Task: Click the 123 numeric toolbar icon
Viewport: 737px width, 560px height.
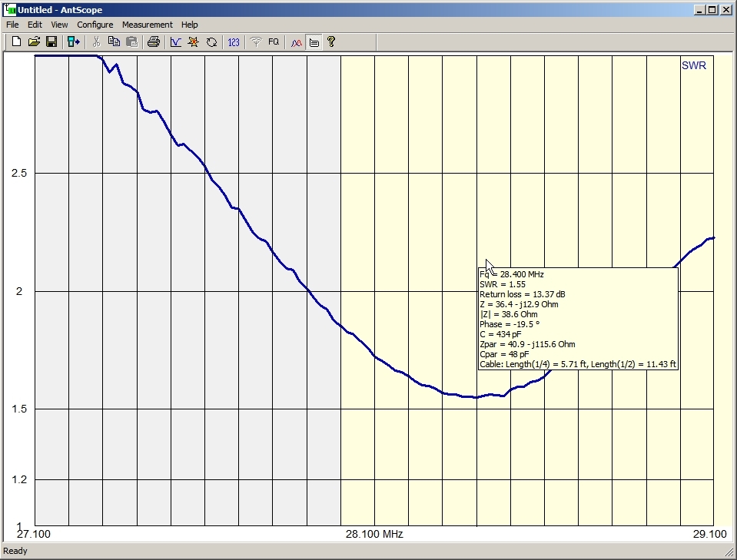Action: pos(234,41)
